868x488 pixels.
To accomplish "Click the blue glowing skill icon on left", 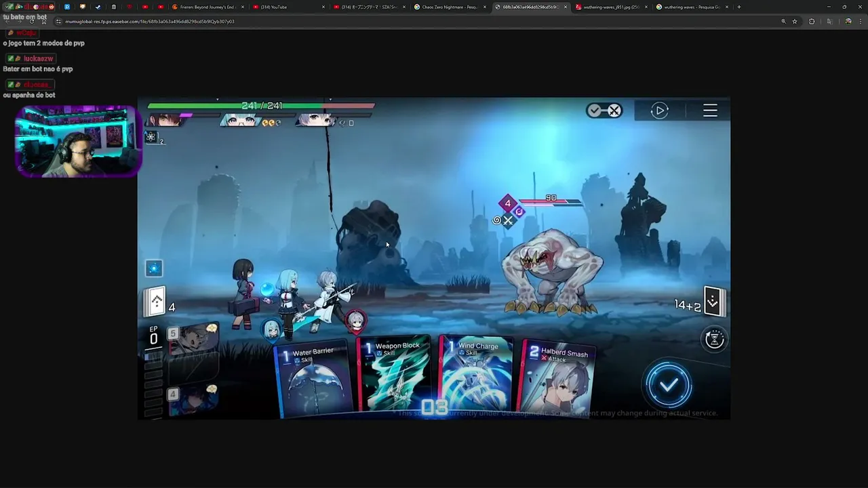I will (x=154, y=268).
